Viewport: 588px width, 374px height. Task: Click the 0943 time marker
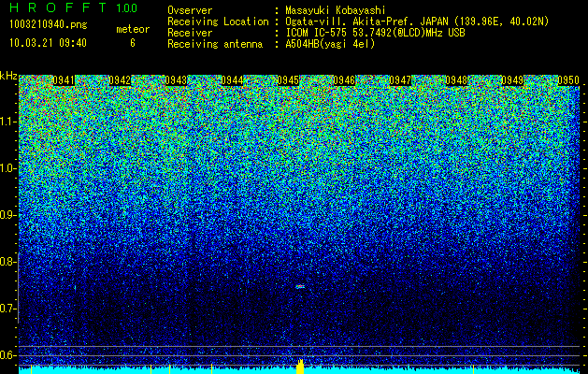point(176,80)
